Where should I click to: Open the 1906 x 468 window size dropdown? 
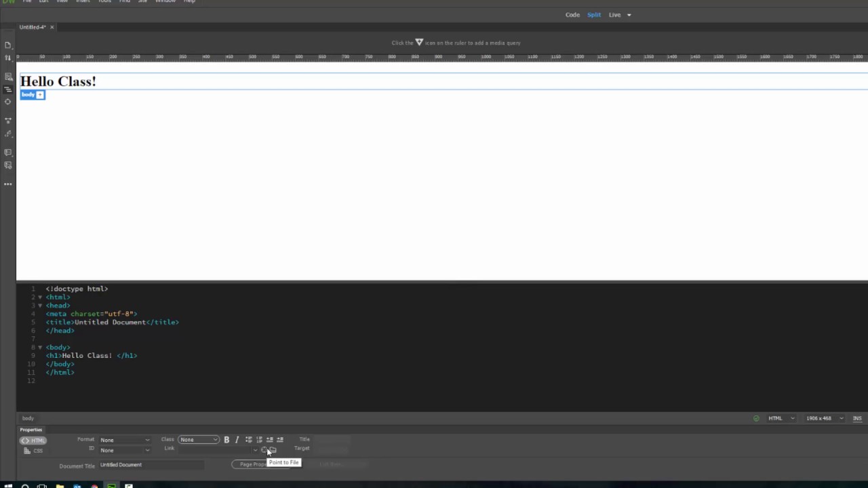pyautogui.click(x=825, y=418)
